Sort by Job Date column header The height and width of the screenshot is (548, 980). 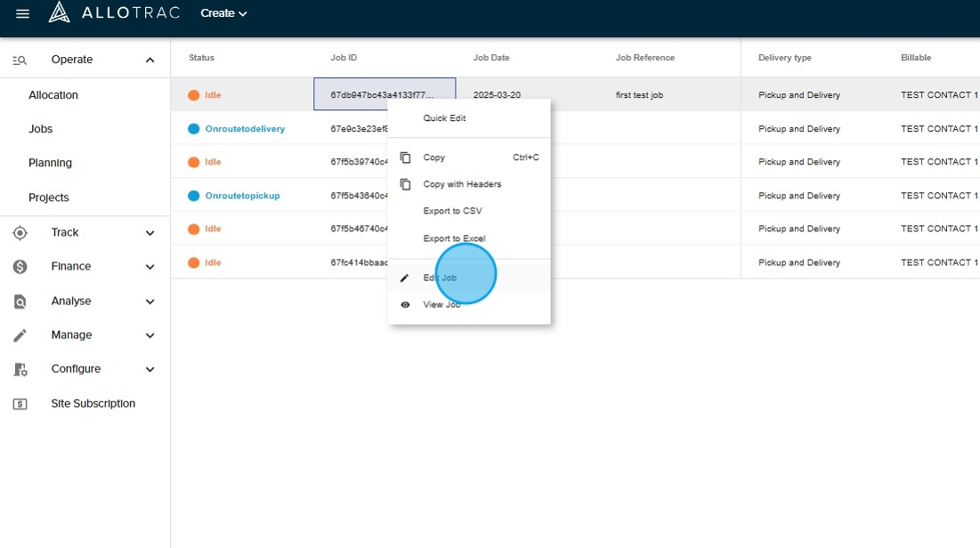491,58
